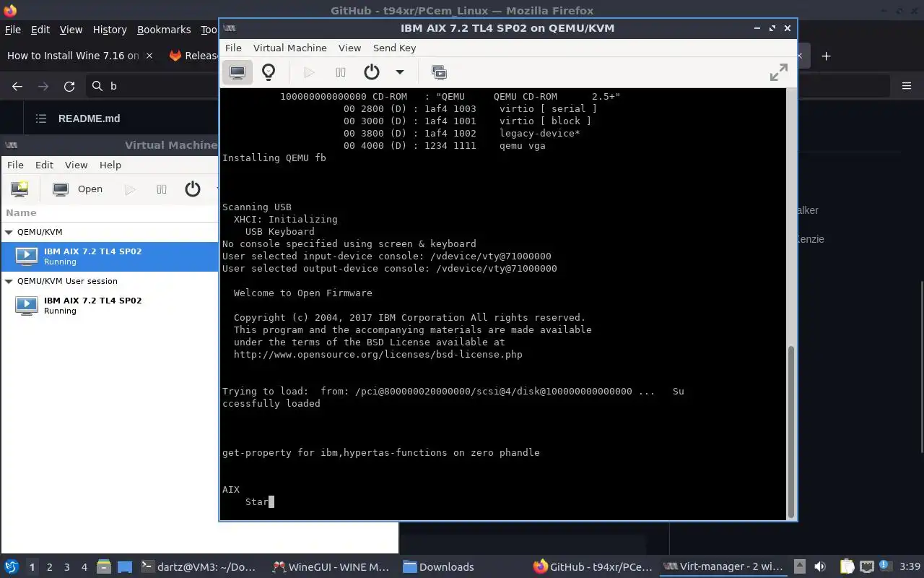Switch to WineGUI taskbar entry
924x578 pixels.
coord(331,567)
